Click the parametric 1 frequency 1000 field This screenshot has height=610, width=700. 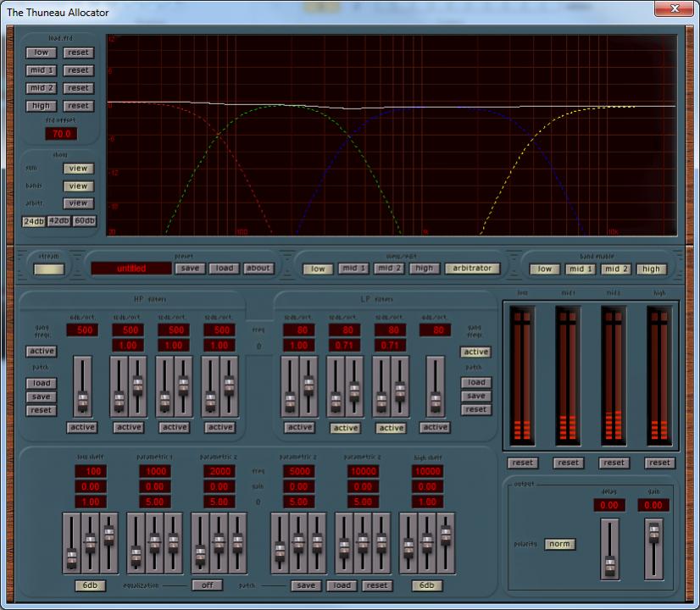(155, 471)
